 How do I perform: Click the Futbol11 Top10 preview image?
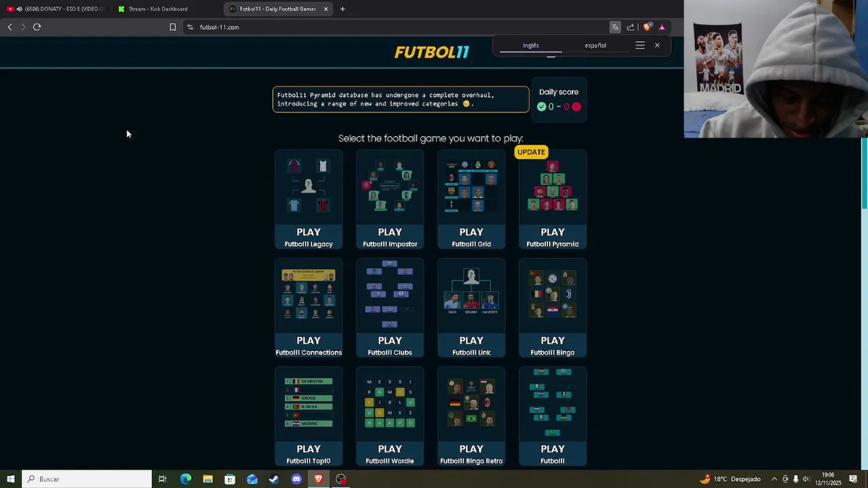pyautogui.click(x=309, y=403)
